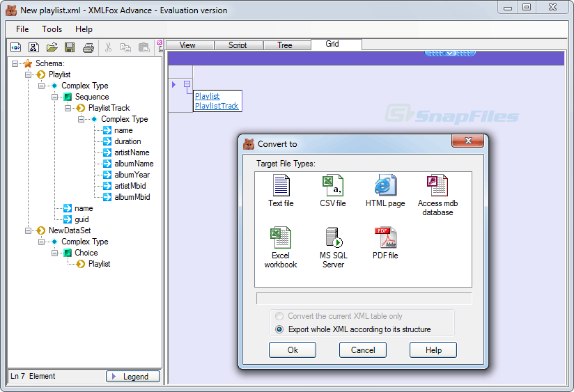Open the Tools menu
Viewport: 574px width, 392px height.
click(52, 29)
